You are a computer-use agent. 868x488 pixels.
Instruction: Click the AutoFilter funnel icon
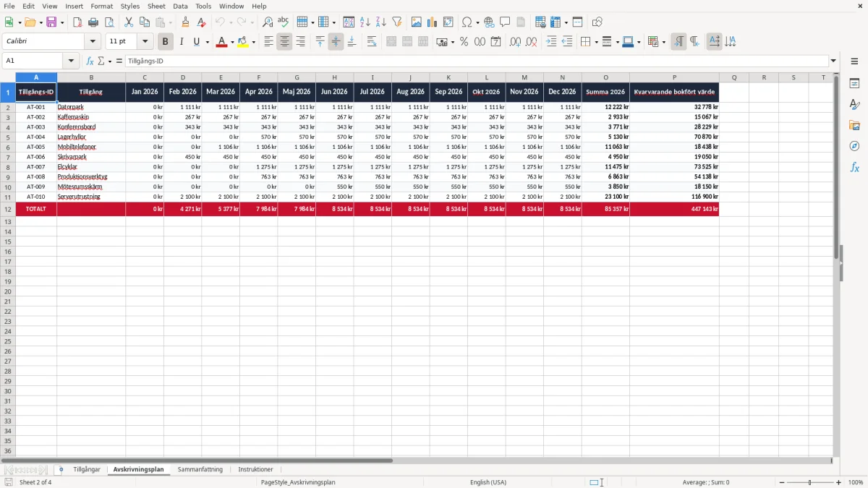pos(396,22)
